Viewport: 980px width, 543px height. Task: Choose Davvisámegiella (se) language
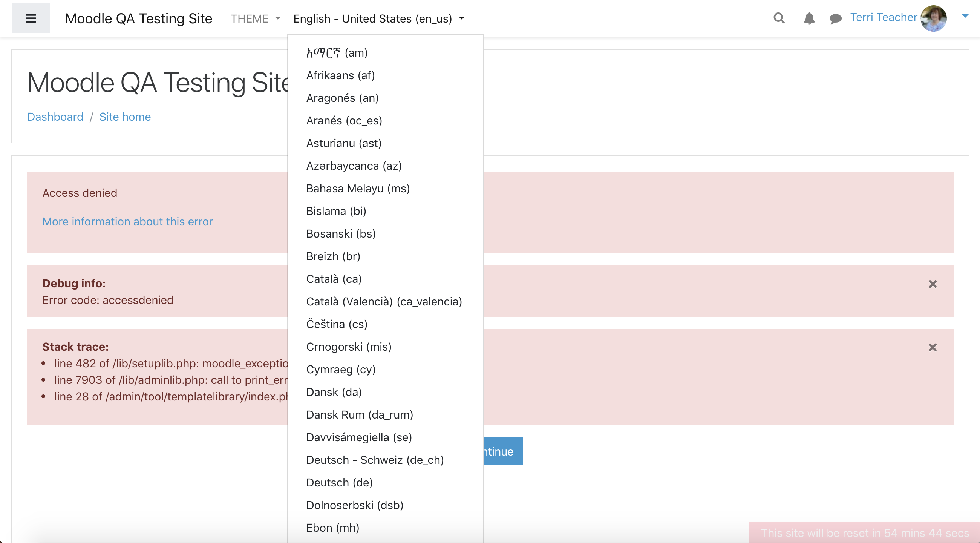pyautogui.click(x=385, y=437)
